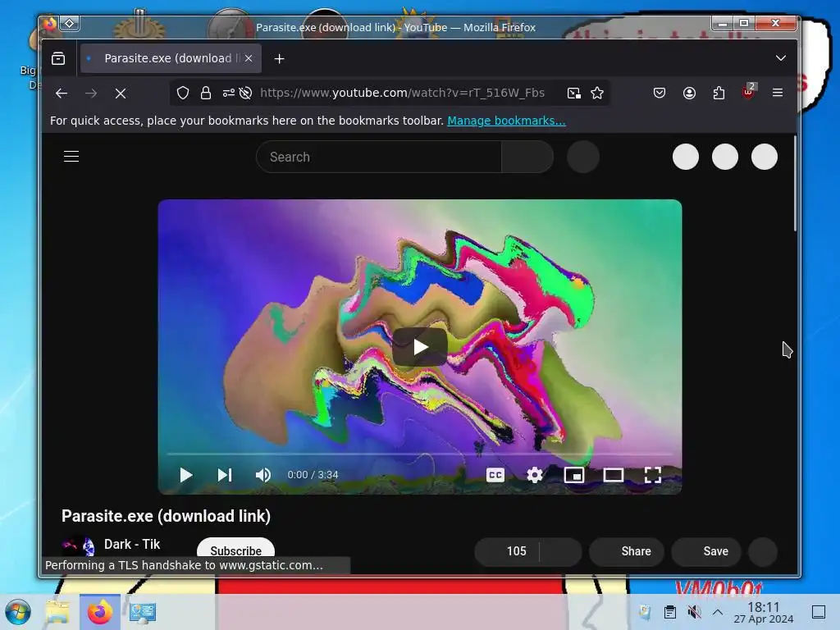Screen dimensions: 840x630
Task: Play the video from the control bar
Action: [186, 475]
